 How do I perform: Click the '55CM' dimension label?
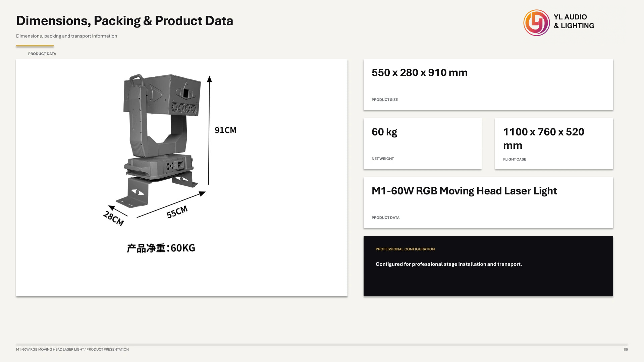click(x=177, y=212)
